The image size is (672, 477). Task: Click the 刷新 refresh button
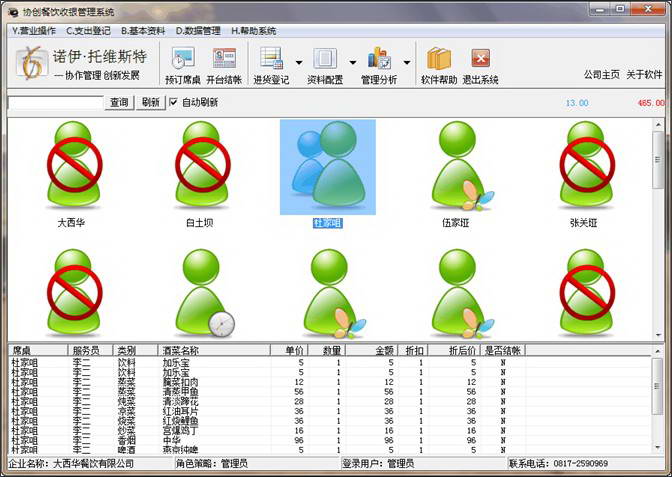pyautogui.click(x=150, y=102)
